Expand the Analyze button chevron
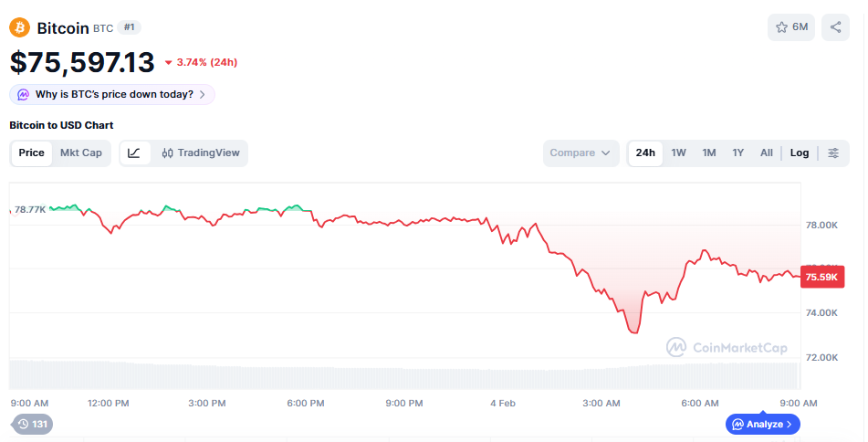The width and height of the screenshot is (868, 442). coord(790,425)
